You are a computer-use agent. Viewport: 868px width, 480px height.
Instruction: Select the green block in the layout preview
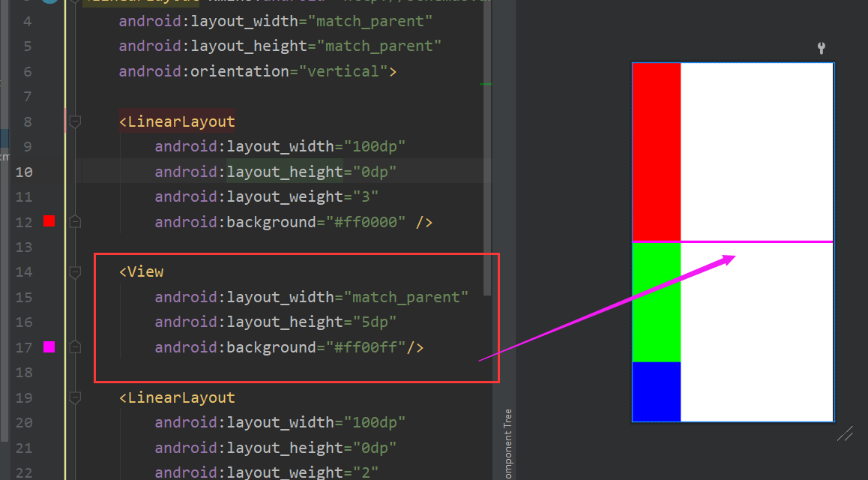(x=657, y=302)
